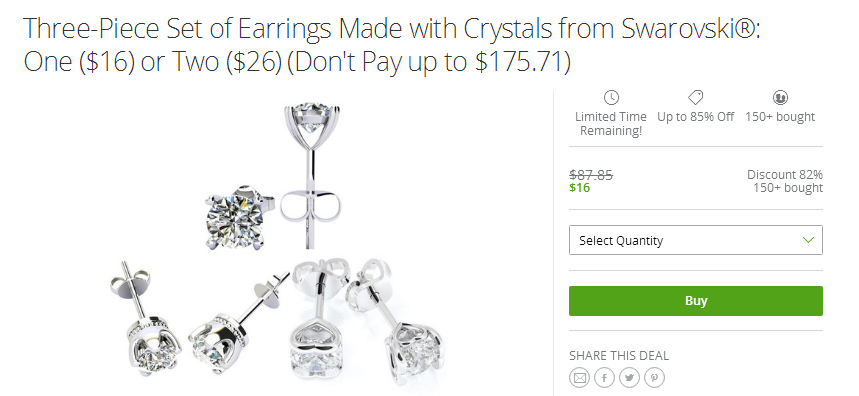This screenshot has width=859, height=396.
Task: Click the price tag discount icon
Action: coord(695,97)
